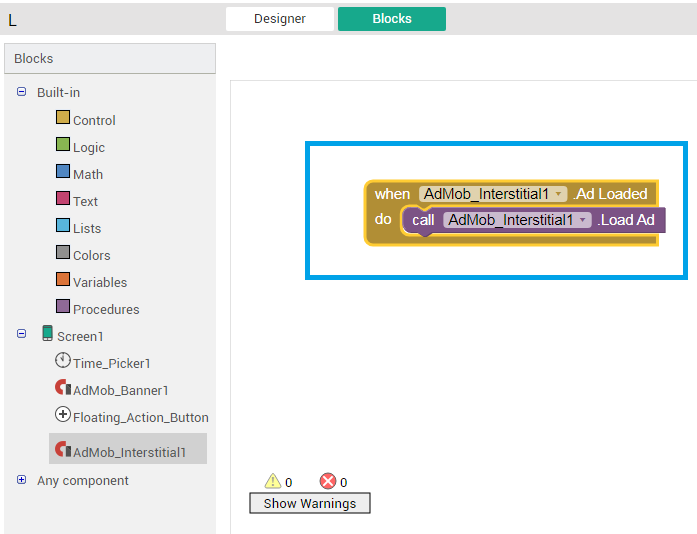Click the Built-in label
This screenshot has height=534, width=697.
click(x=59, y=92)
